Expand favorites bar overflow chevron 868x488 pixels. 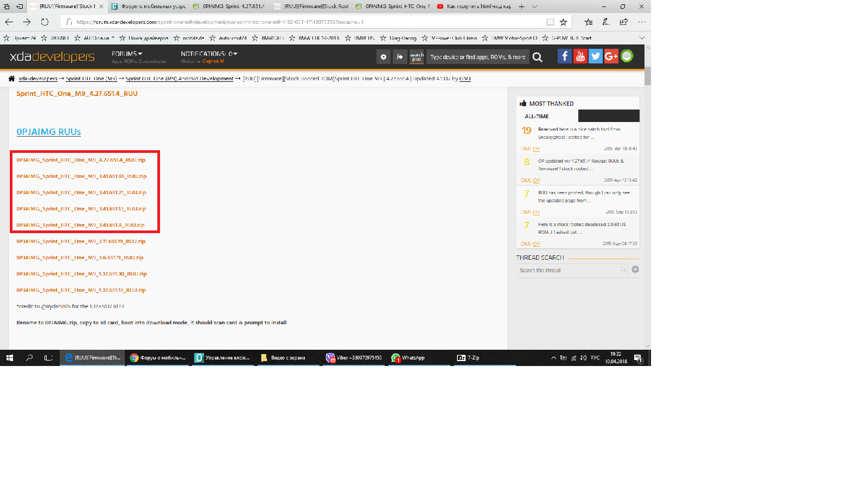pyautogui.click(x=642, y=38)
